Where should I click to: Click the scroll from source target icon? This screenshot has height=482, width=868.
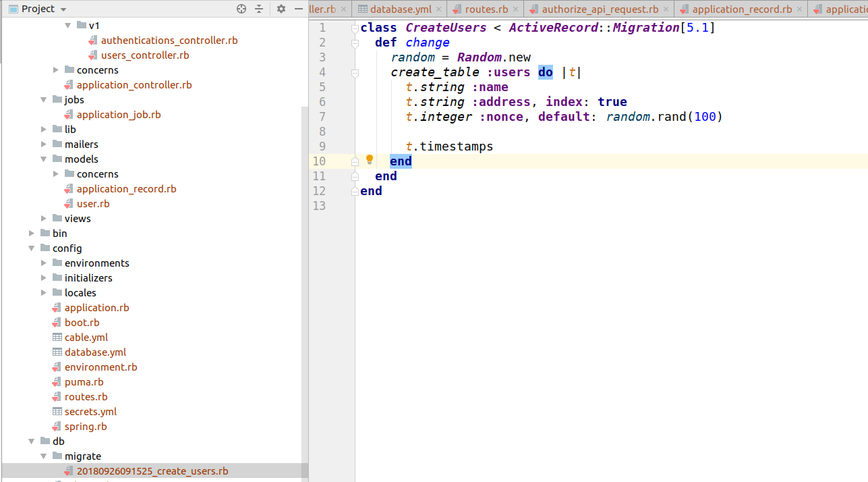coord(241,9)
